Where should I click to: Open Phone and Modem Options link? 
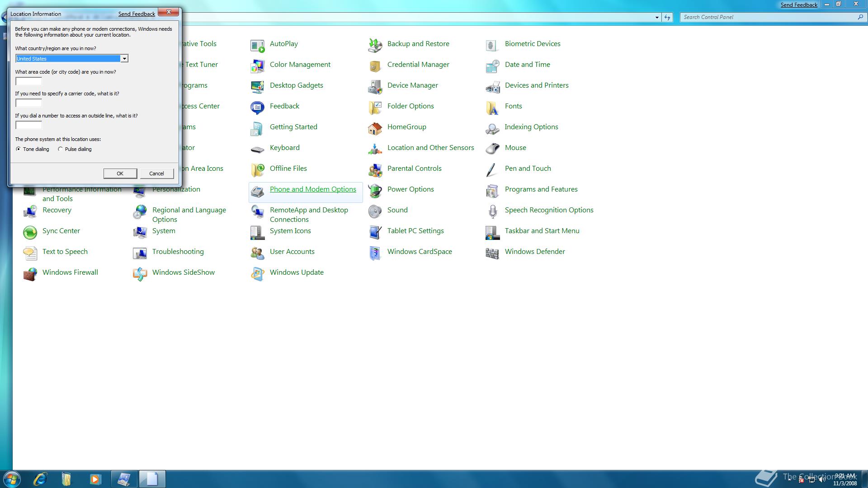(x=313, y=189)
